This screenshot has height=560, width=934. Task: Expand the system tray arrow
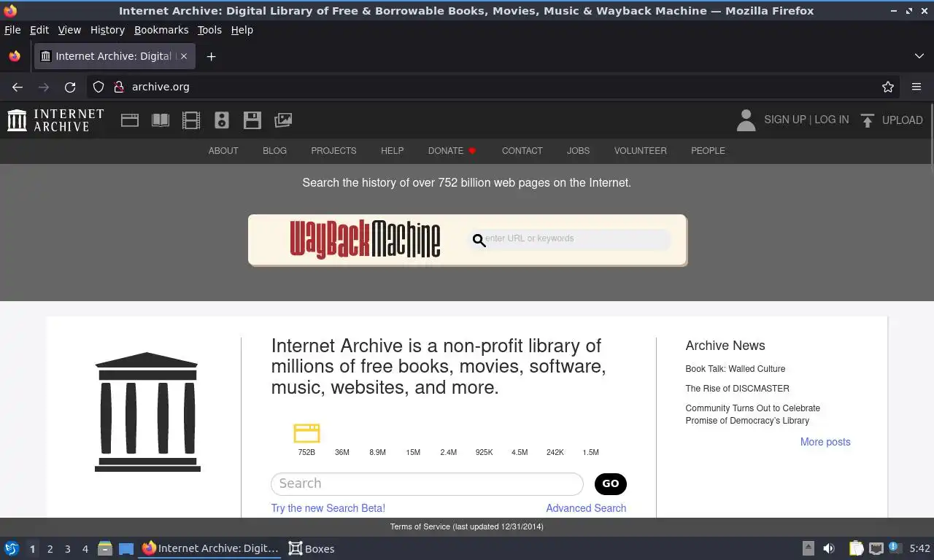(x=808, y=548)
